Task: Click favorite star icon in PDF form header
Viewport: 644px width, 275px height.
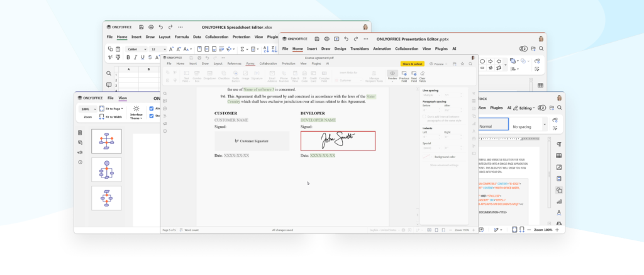Action: [462, 64]
